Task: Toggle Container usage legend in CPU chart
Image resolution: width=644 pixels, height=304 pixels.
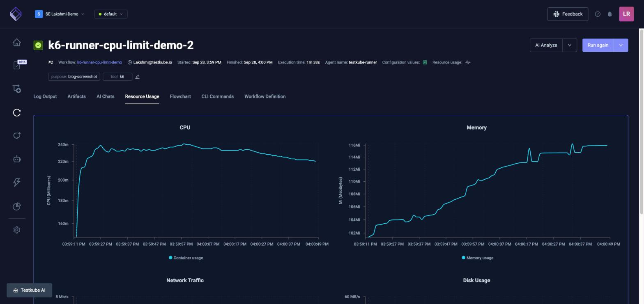Action: point(186,258)
